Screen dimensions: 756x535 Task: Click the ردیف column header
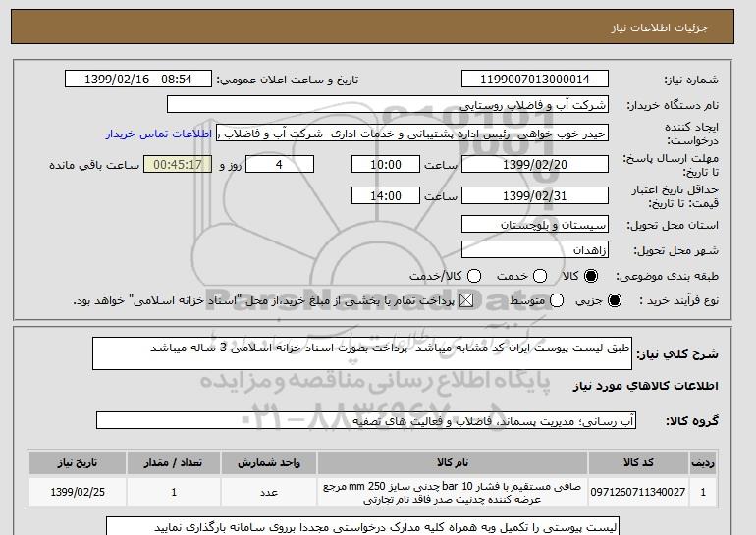tap(703, 462)
